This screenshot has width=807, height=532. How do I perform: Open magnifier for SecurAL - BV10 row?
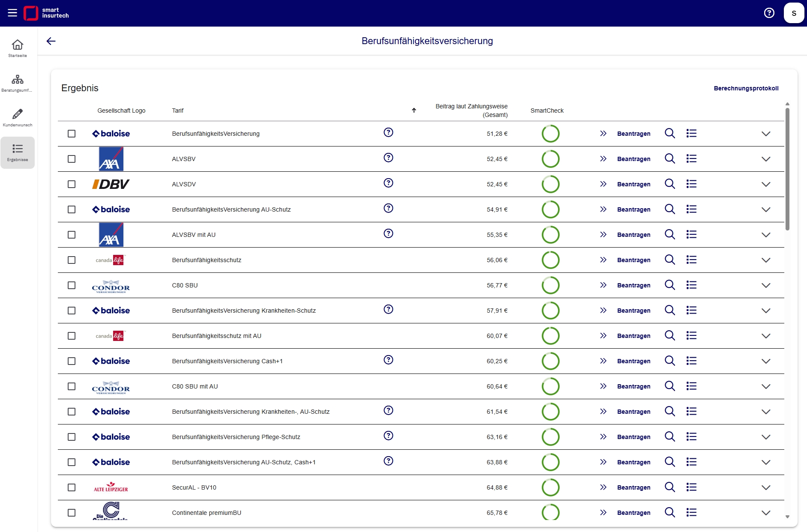point(670,487)
